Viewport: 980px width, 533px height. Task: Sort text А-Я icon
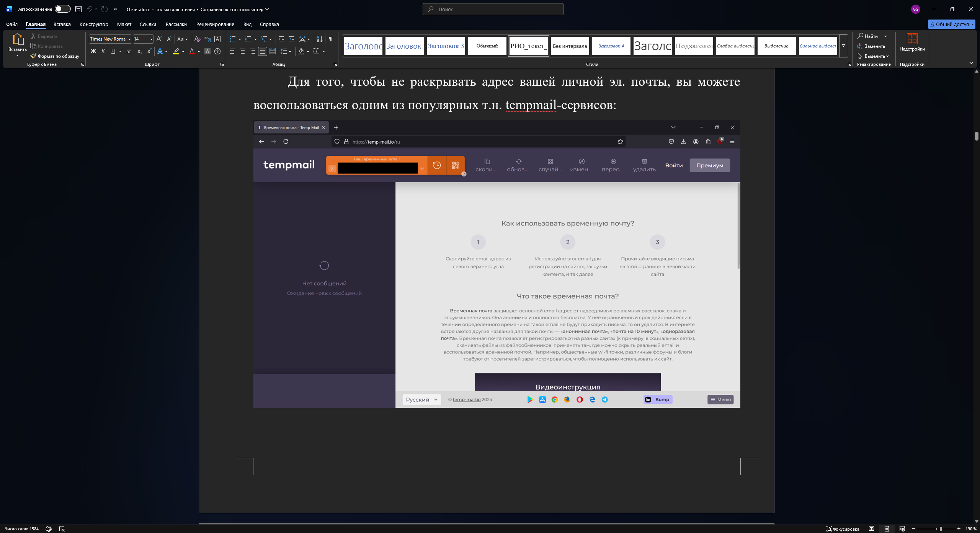tap(320, 39)
